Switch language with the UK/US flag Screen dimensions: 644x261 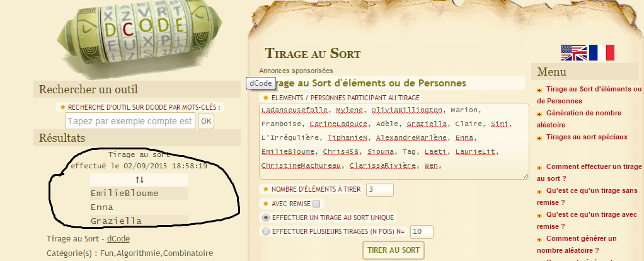pyautogui.click(x=574, y=52)
